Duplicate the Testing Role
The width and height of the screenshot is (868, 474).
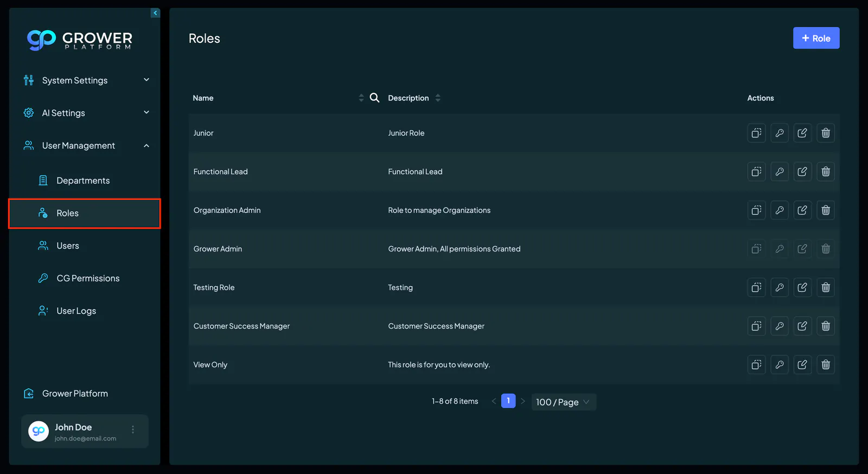pyautogui.click(x=756, y=287)
